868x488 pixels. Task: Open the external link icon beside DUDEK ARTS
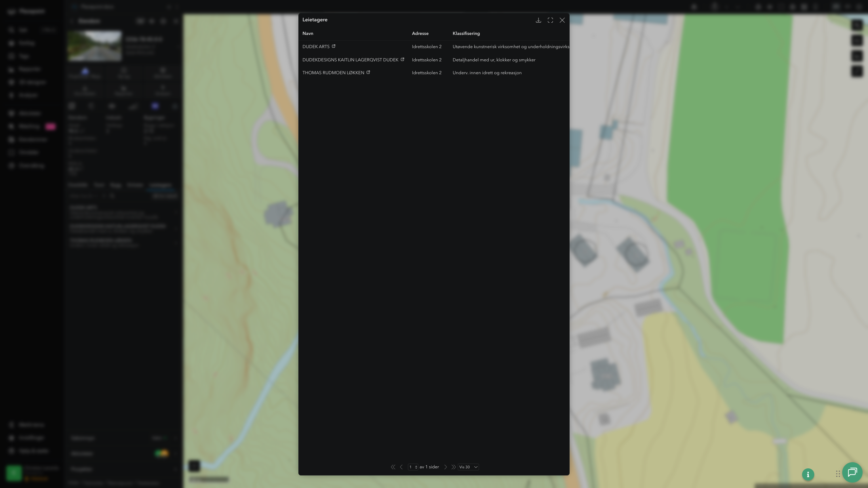pos(334,46)
